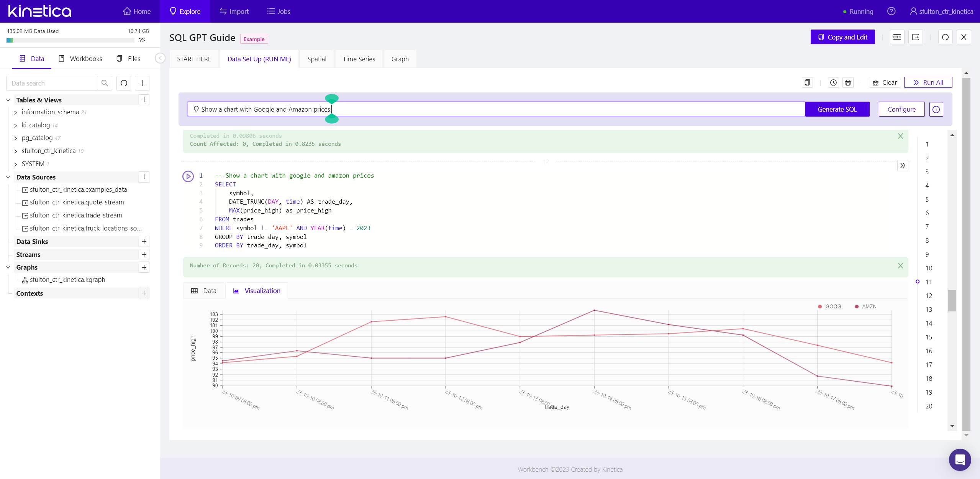Click the print worksheet icon
This screenshot has height=479, width=980.
click(848, 82)
